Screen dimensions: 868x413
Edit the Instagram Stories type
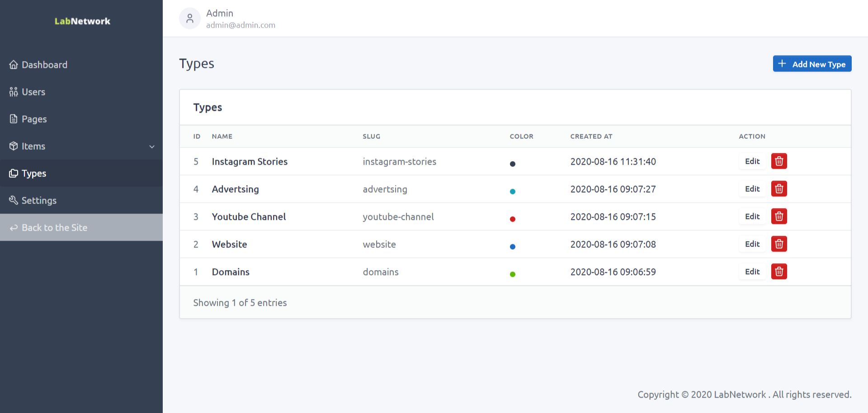point(752,161)
